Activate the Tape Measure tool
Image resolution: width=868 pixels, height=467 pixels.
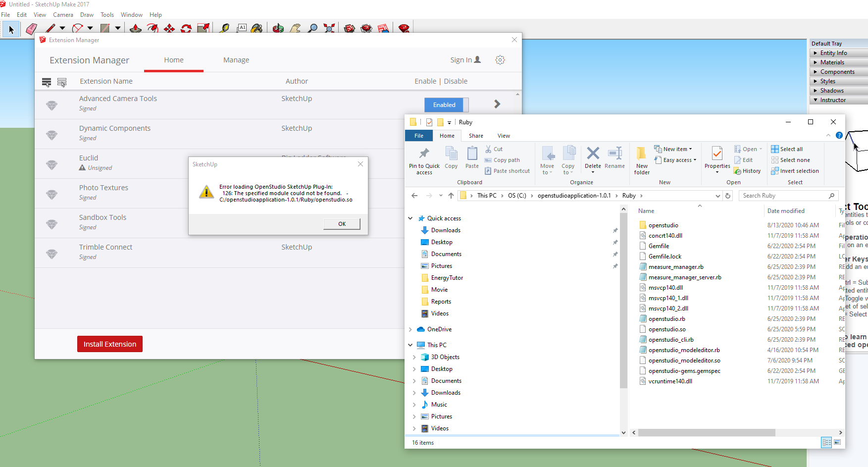[224, 29]
